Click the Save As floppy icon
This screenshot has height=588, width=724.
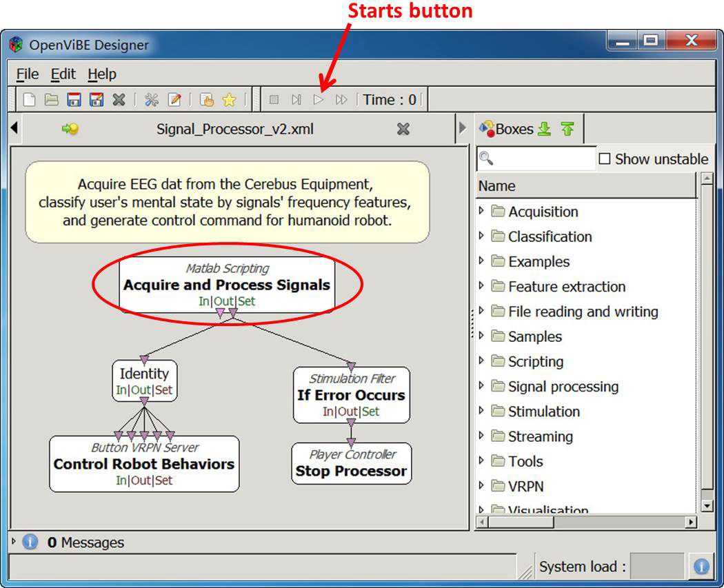click(97, 100)
